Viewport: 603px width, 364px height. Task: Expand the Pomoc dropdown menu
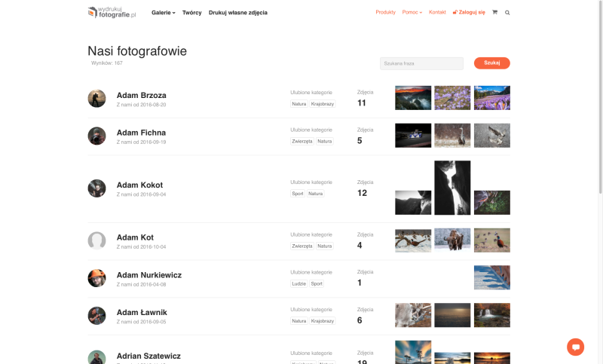(412, 12)
